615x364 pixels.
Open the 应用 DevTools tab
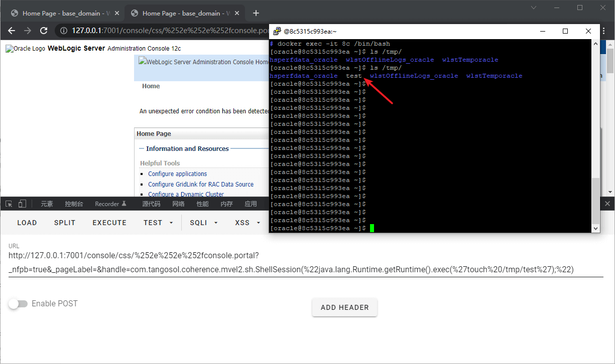[x=251, y=204]
